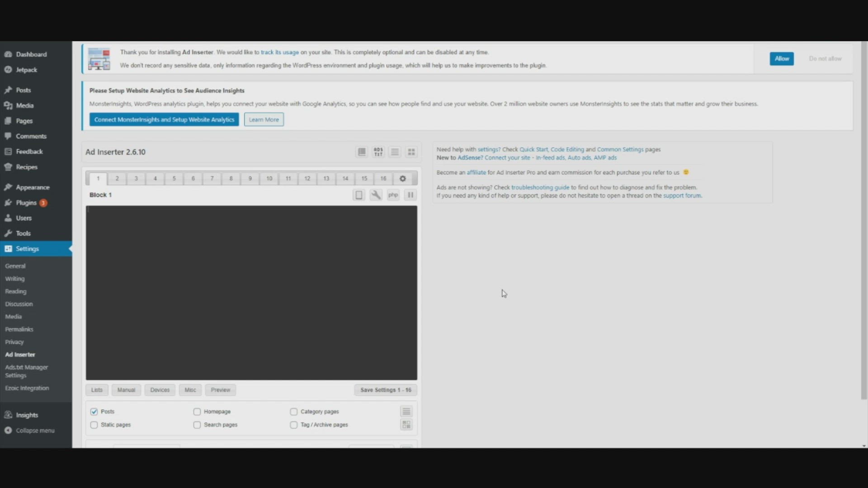Enable the Homepage checkbox
868x488 pixels.
197,412
